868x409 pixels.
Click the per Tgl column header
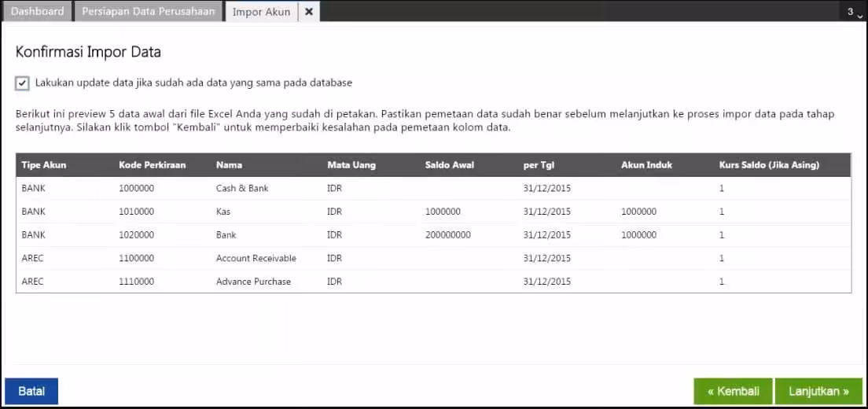point(539,165)
